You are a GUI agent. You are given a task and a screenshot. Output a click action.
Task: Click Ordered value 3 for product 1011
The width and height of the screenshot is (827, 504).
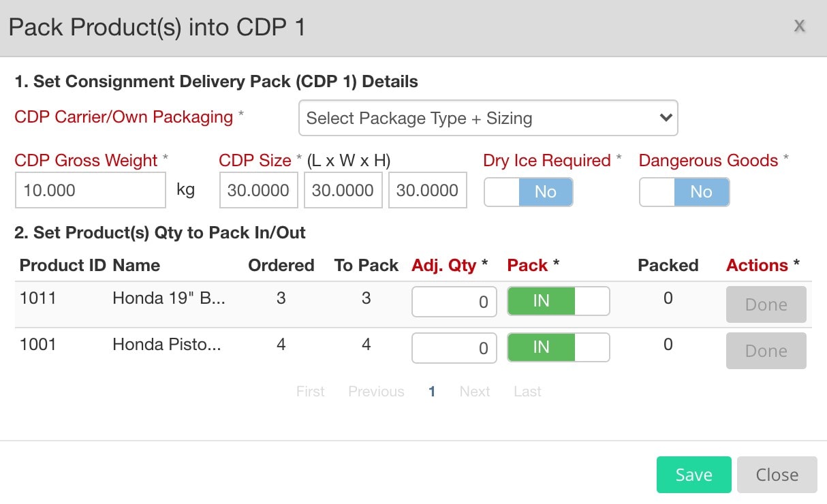(x=281, y=298)
